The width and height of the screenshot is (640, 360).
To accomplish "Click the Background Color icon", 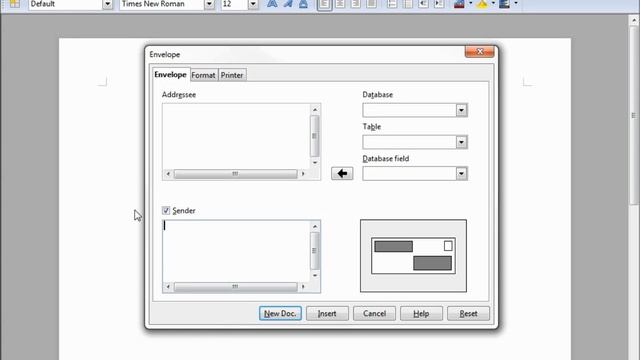I will (504, 4).
